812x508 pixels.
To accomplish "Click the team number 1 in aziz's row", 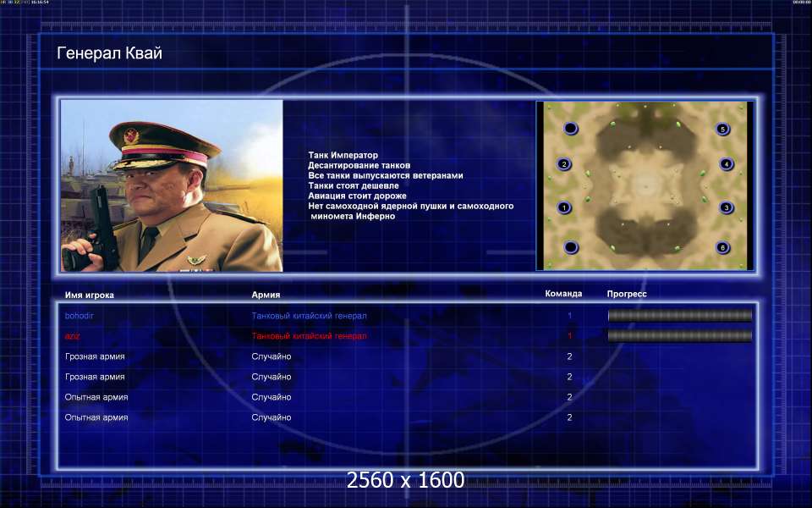I will tap(569, 336).
